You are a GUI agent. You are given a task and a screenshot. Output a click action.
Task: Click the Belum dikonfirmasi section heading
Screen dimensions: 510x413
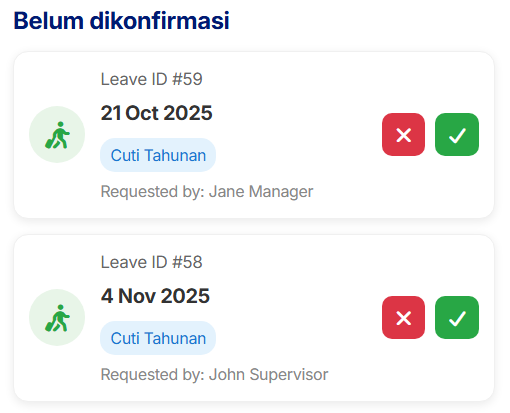coord(121,21)
